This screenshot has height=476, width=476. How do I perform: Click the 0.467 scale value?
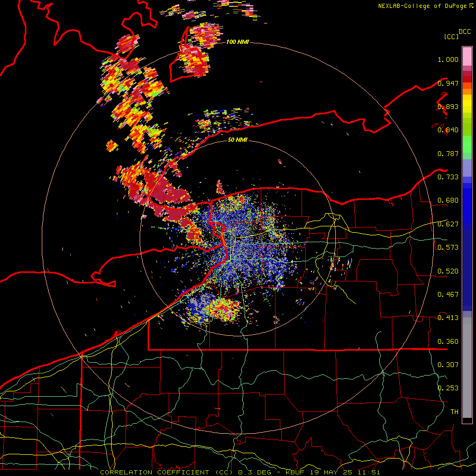[x=448, y=295]
